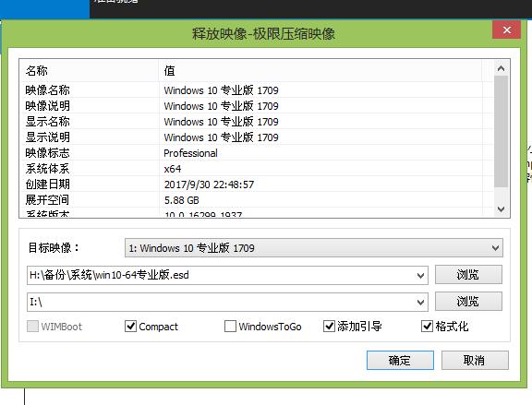Click the 名称 column header

(90, 71)
